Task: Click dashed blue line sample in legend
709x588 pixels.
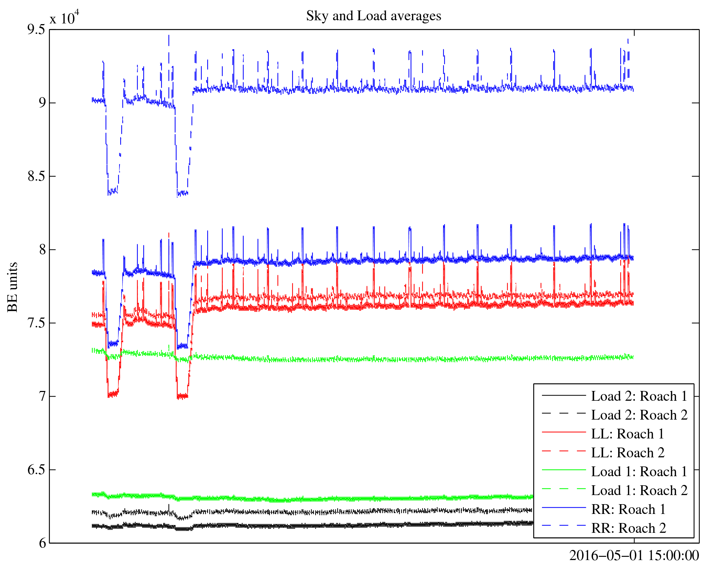Action: tap(564, 525)
